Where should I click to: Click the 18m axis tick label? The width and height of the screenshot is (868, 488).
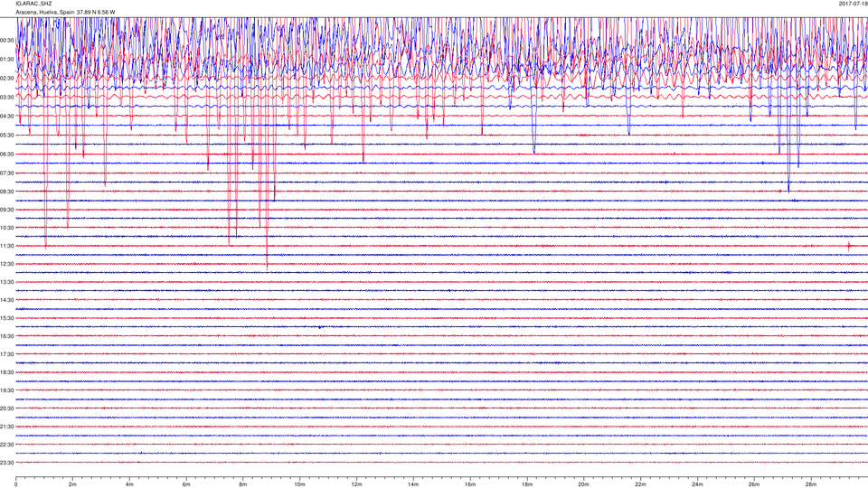coord(527,484)
